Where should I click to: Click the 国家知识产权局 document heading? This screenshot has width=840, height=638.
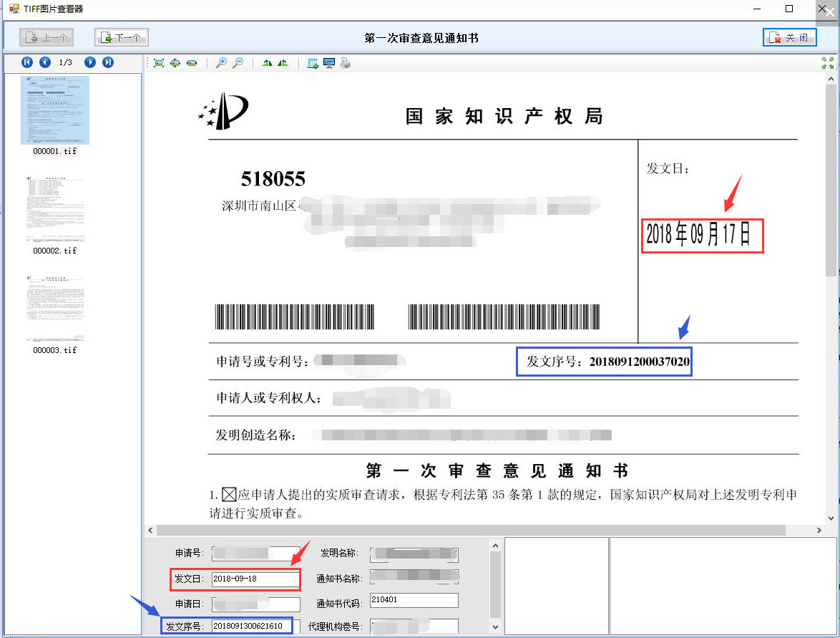click(x=504, y=116)
